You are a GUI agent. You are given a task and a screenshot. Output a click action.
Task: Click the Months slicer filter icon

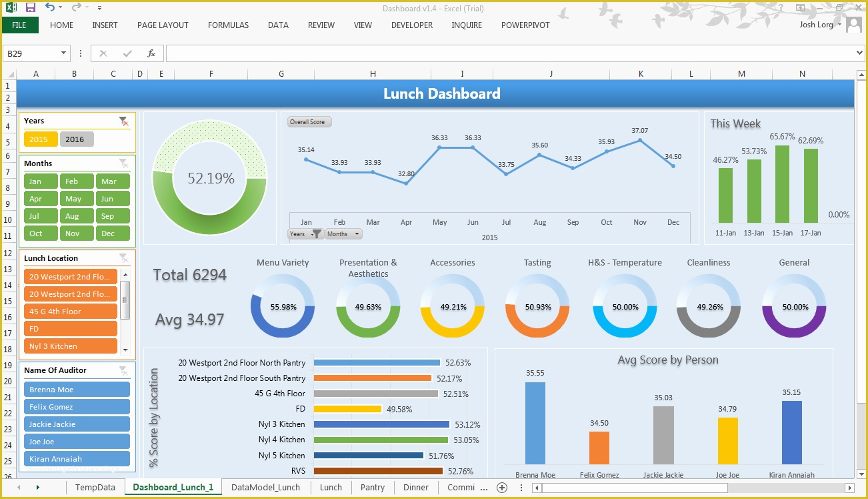coord(124,163)
